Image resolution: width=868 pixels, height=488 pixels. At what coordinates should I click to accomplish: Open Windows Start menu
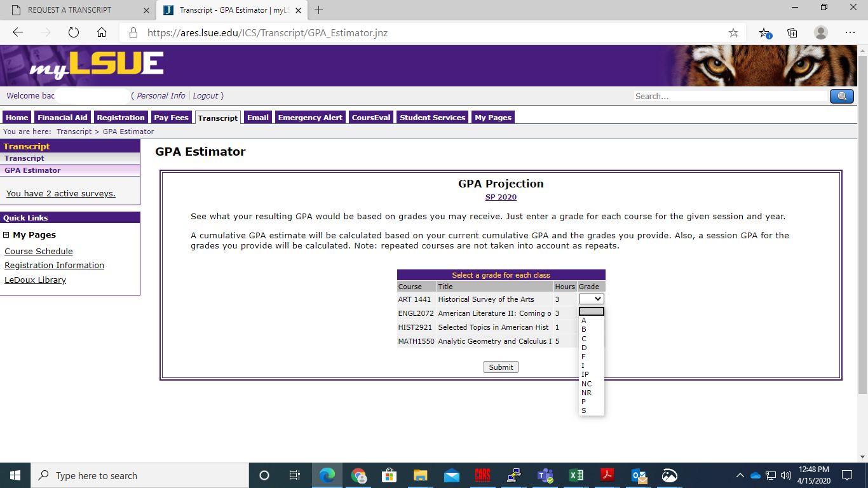[x=15, y=475]
